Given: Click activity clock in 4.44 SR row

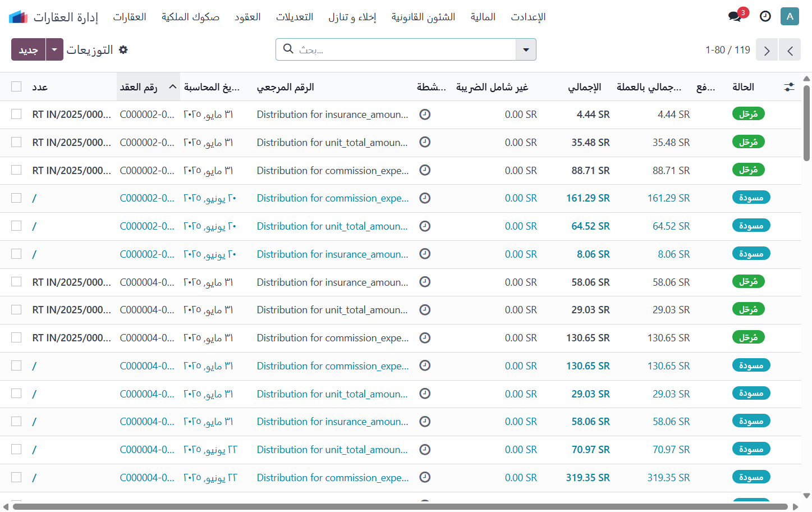Looking at the screenshot, I should (425, 114).
